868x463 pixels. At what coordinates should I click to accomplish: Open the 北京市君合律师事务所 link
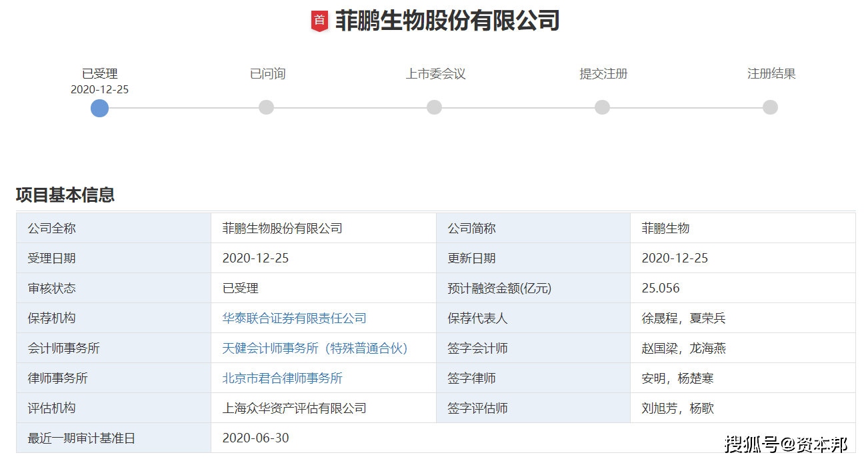pyautogui.click(x=282, y=378)
